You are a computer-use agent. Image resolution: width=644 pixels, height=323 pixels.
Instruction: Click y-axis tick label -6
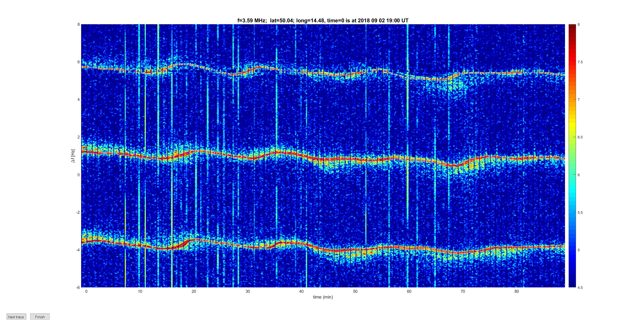click(x=78, y=288)
